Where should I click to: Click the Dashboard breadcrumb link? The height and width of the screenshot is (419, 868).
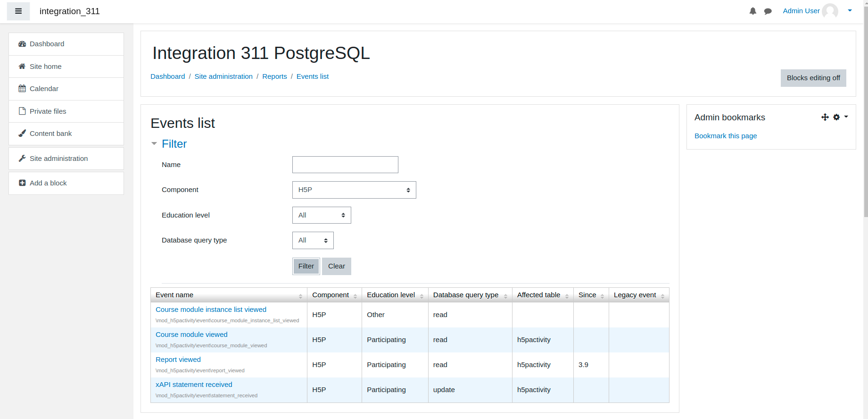[x=167, y=76]
